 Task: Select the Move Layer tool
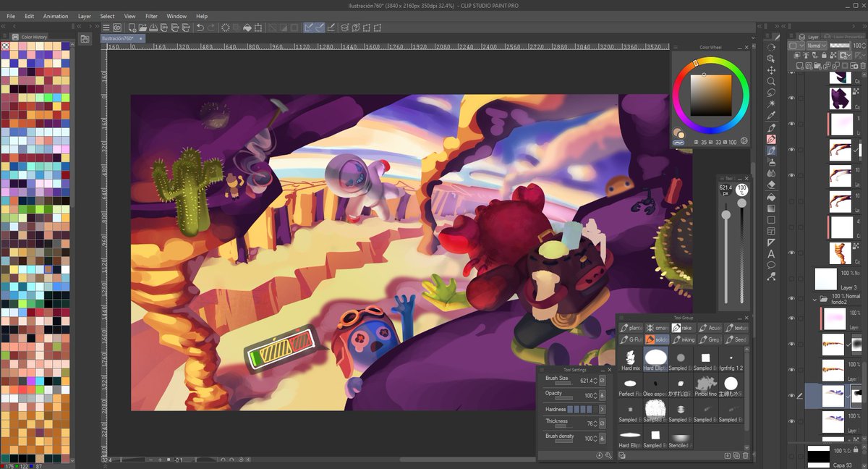click(x=771, y=70)
